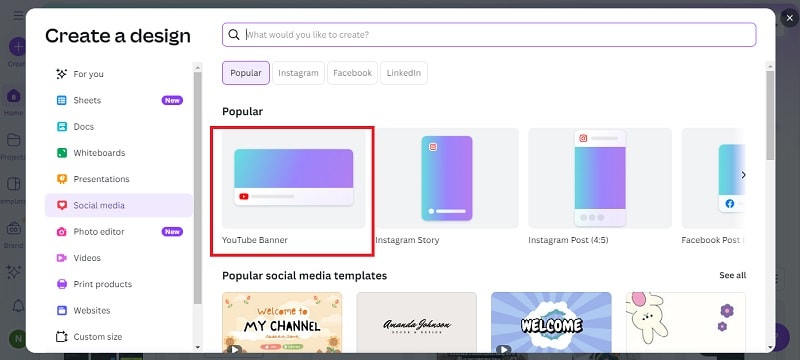Open the Whiteboards category

pyautogui.click(x=118, y=153)
